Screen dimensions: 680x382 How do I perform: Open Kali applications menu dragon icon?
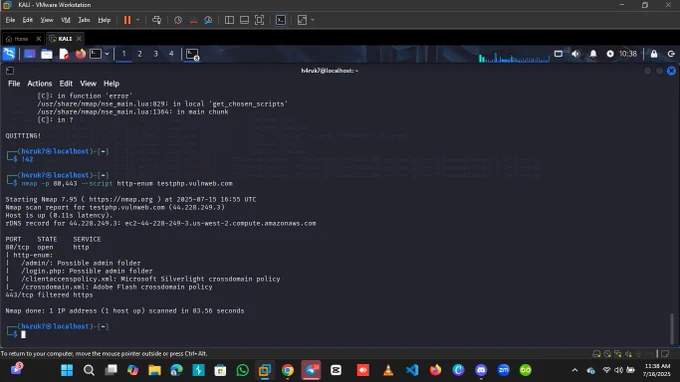coord(9,54)
